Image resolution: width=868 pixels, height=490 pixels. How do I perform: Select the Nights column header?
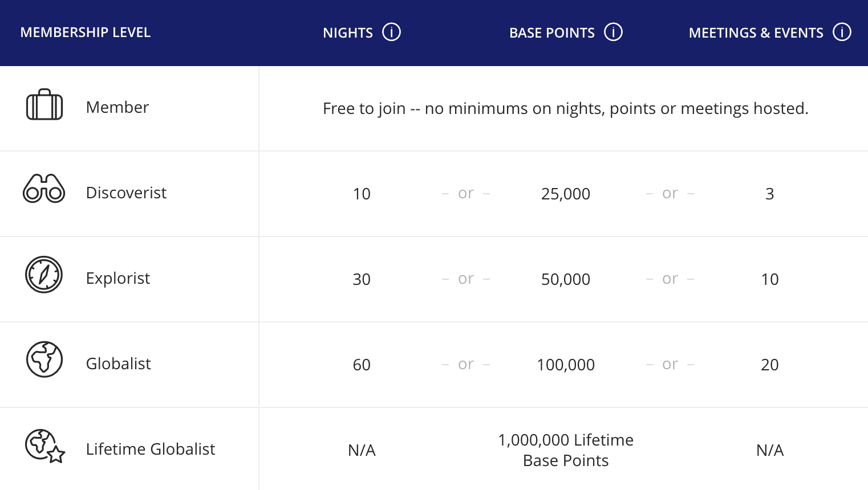347,32
